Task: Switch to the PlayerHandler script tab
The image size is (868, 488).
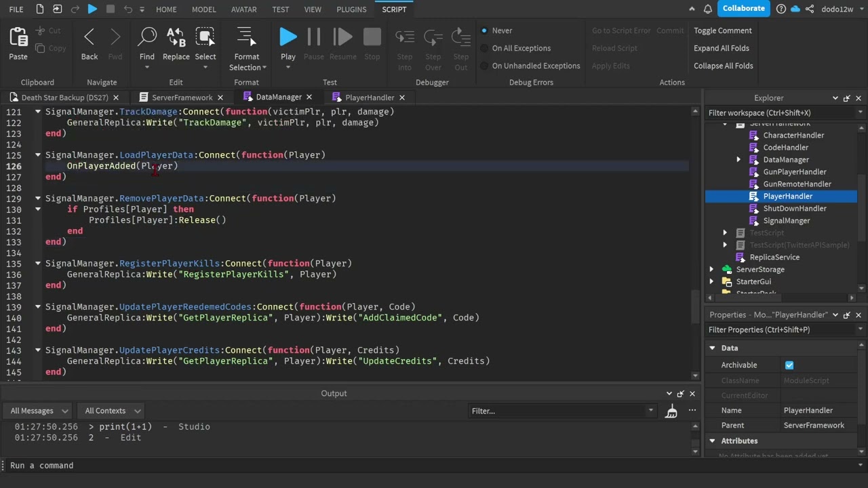Action: tap(369, 98)
